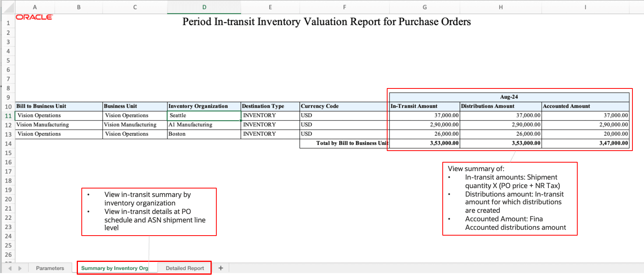Click Total by Bill to Business Unit label
This screenshot has height=275, width=644.
tap(344, 143)
